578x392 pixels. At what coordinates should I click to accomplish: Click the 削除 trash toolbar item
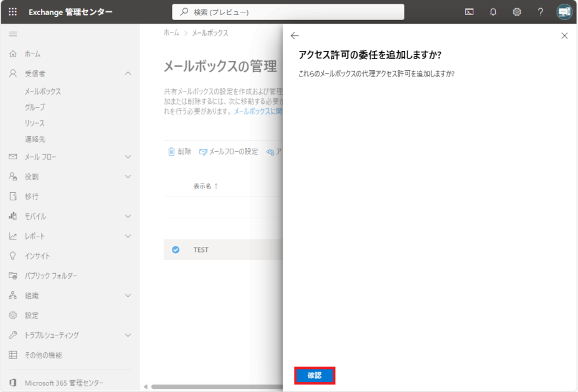pyautogui.click(x=179, y=151)
